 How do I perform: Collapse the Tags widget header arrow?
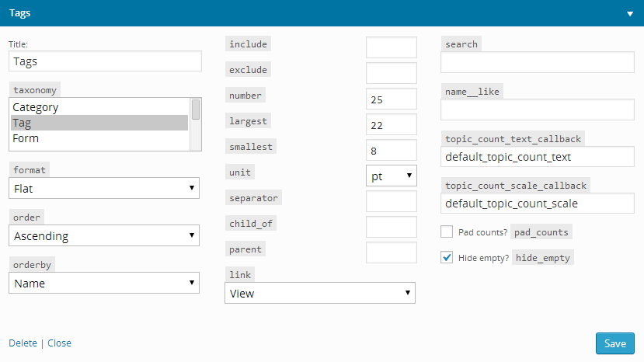click(629, 13)
